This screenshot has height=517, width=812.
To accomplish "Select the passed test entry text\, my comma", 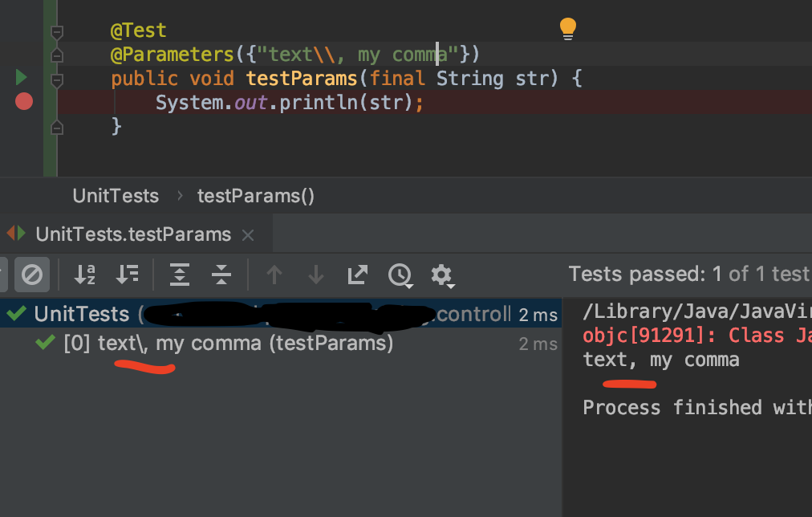I will pyautogui.click(x=225, y=343).
